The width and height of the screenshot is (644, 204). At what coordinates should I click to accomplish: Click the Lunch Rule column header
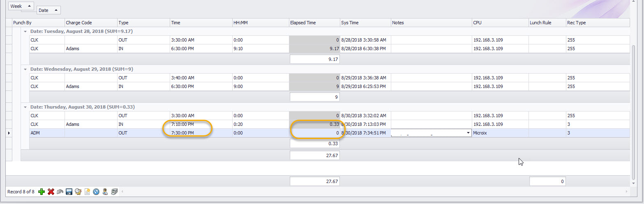point(546,23)
